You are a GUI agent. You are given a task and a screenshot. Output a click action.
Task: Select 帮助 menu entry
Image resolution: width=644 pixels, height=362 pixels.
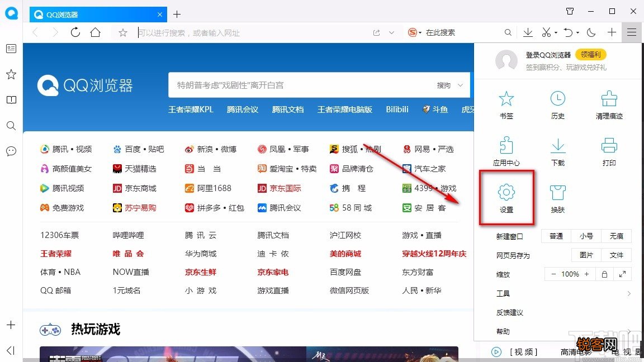click(x=503, y=332)
